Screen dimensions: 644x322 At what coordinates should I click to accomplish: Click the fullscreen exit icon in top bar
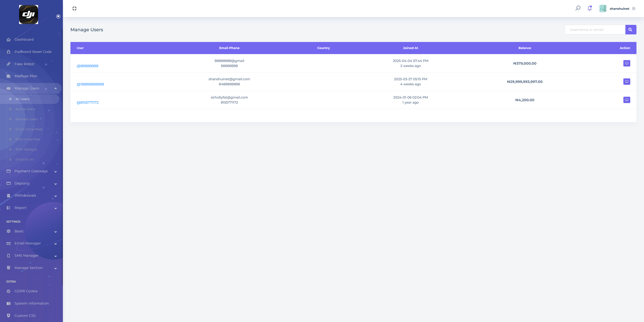coord(74,9)
